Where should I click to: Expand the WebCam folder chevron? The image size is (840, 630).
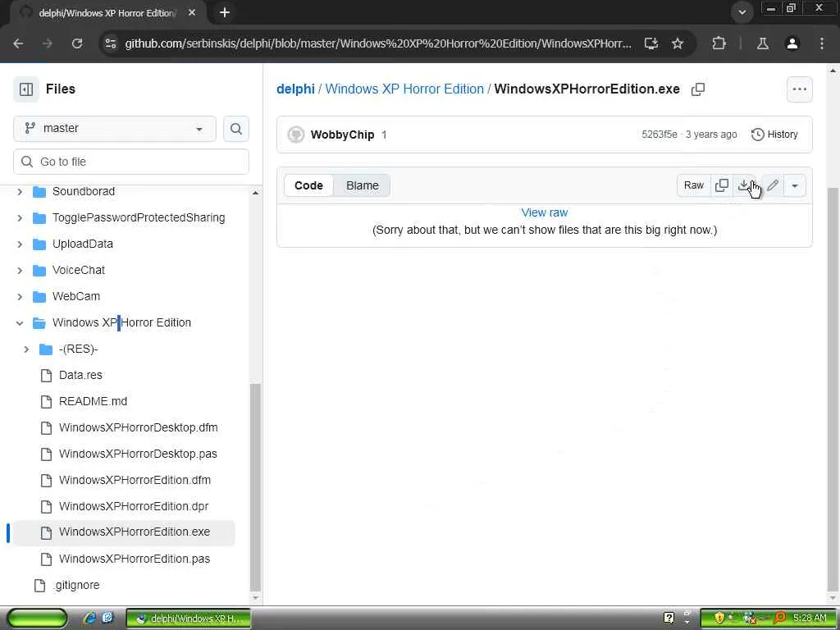20,296
